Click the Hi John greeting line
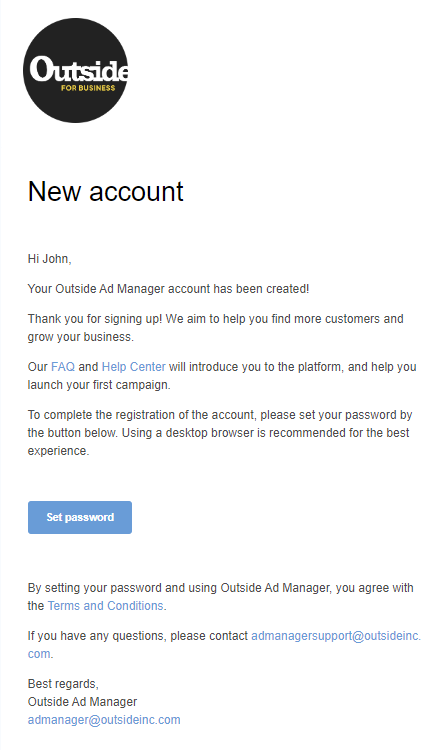 click(x=49, y=259)
